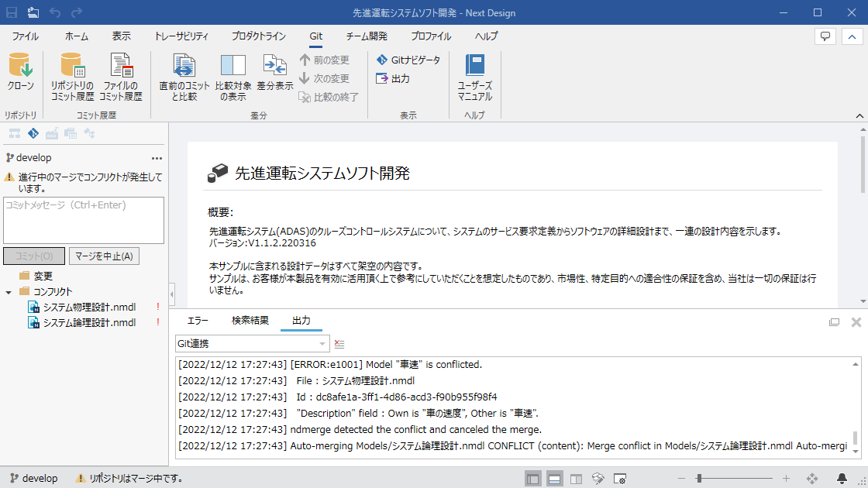Viewport: 868px width, 488px height.
Task: Switch to the エラー tab
Action: [x=198, y=321]
